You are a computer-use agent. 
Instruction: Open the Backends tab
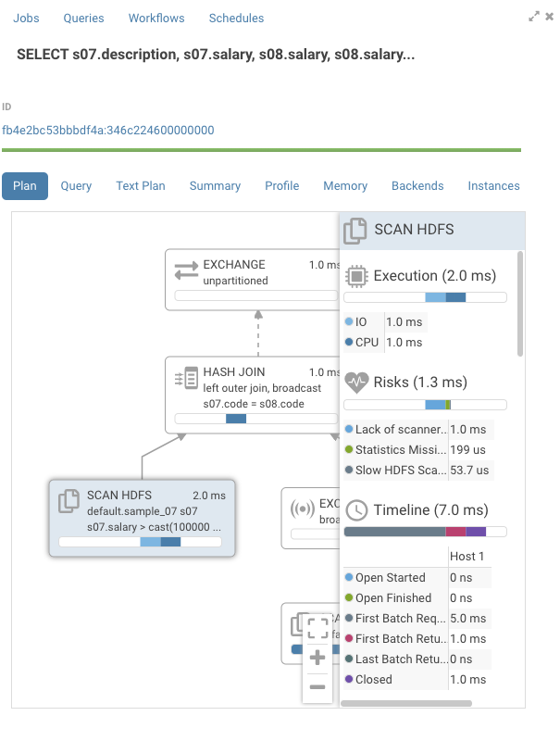tap(417, 186)
